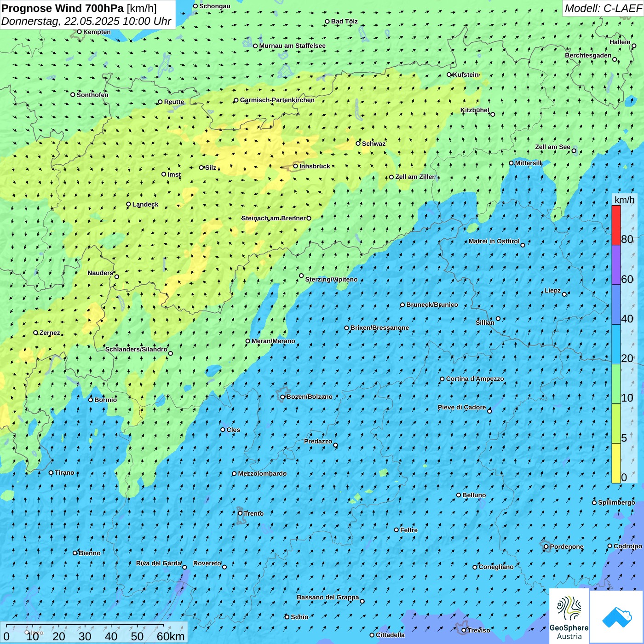Click the 'Reutte' label

(174, 102)
